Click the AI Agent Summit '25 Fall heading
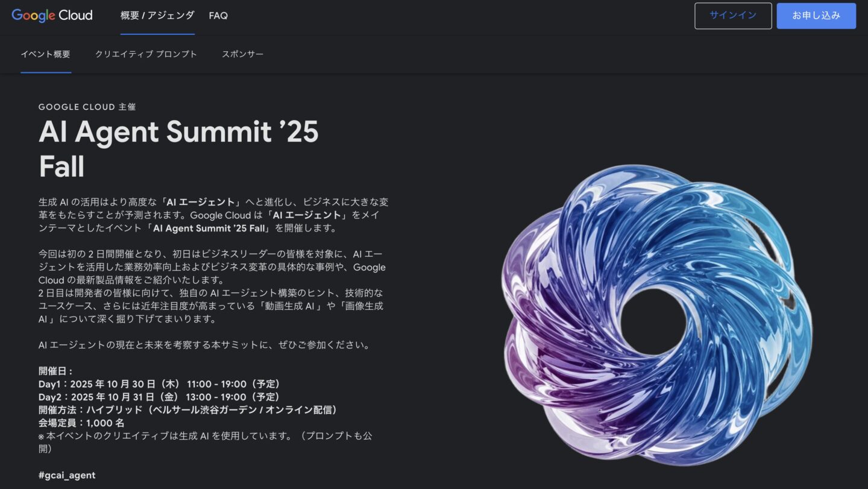 coord(179,149)
